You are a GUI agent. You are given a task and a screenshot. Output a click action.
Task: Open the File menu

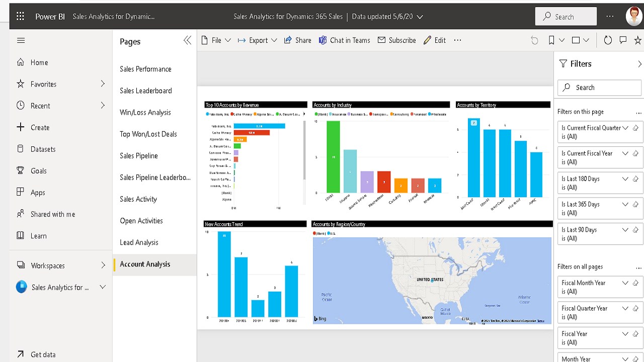click(x=216, y=40)
